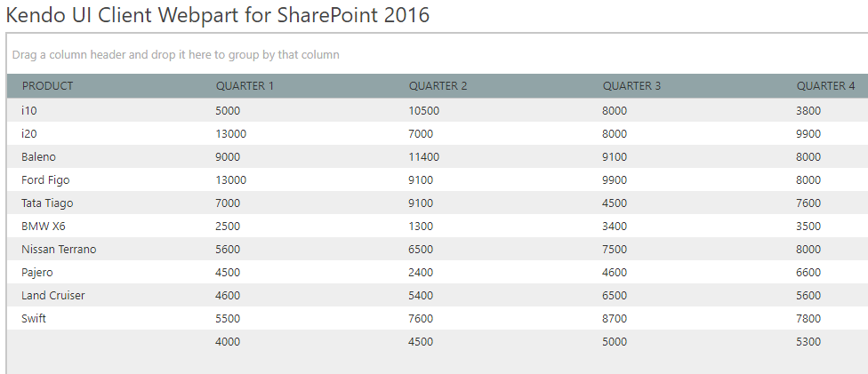
Task: Select the BMW X6 row
Action: [x=43, y=227]
